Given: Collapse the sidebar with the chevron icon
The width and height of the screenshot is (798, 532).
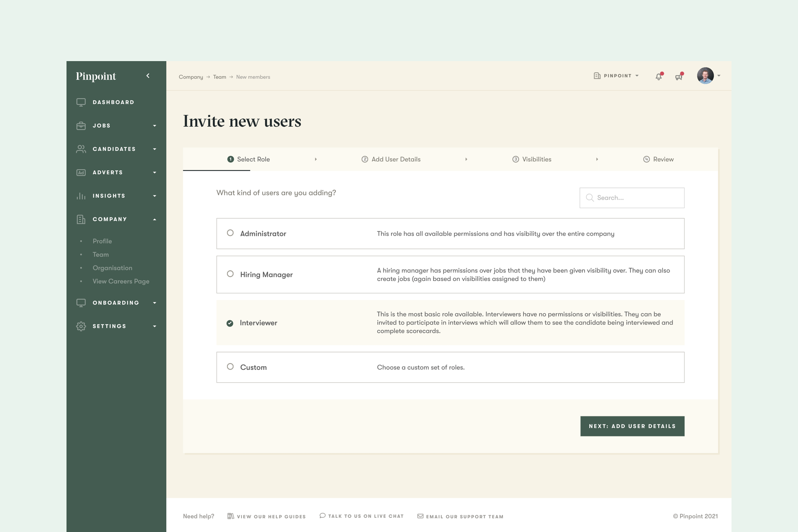Looking at the screenshot, I should coord(148,76).
